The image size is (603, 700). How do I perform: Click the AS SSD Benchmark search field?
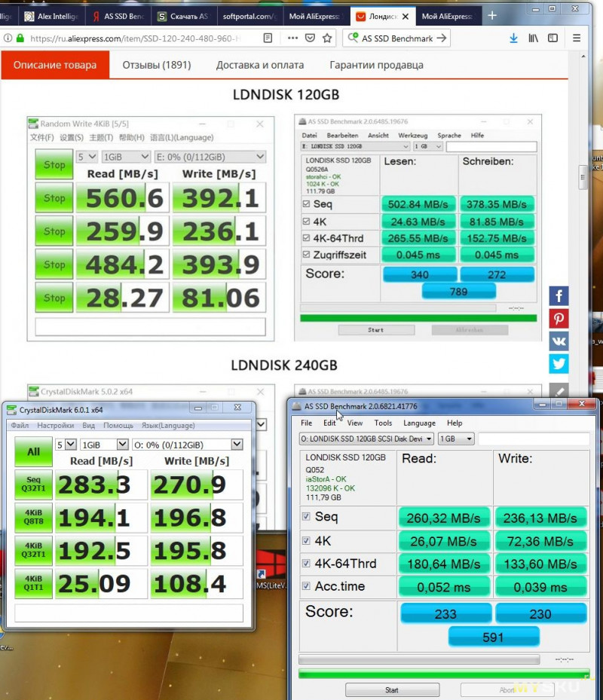[x=397, y=38]
